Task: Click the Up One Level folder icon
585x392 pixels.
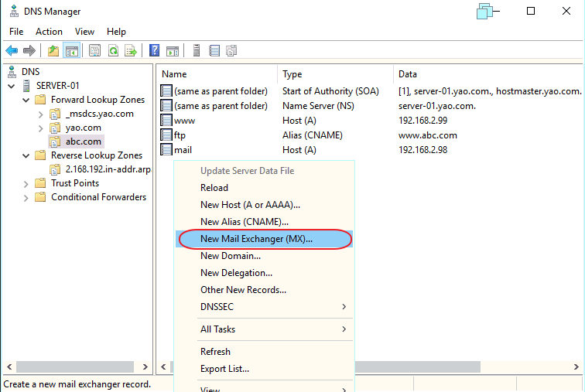Action: tap(53, 51)
